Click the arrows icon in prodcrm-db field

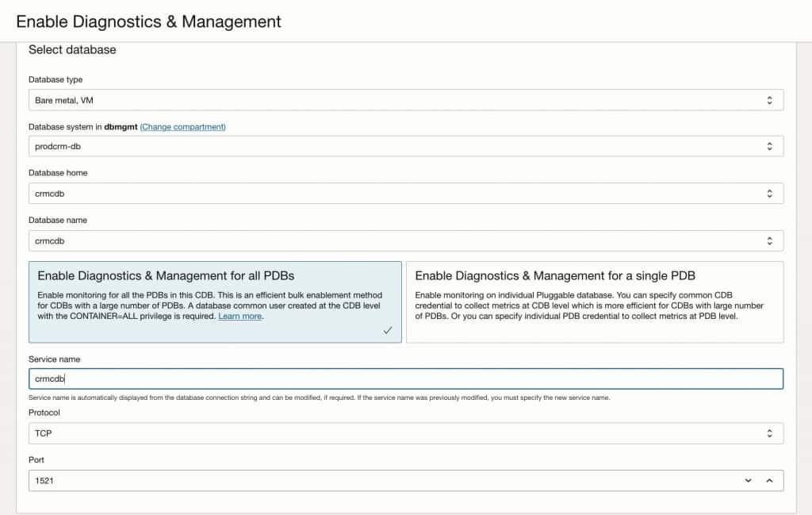coord(768,147)
